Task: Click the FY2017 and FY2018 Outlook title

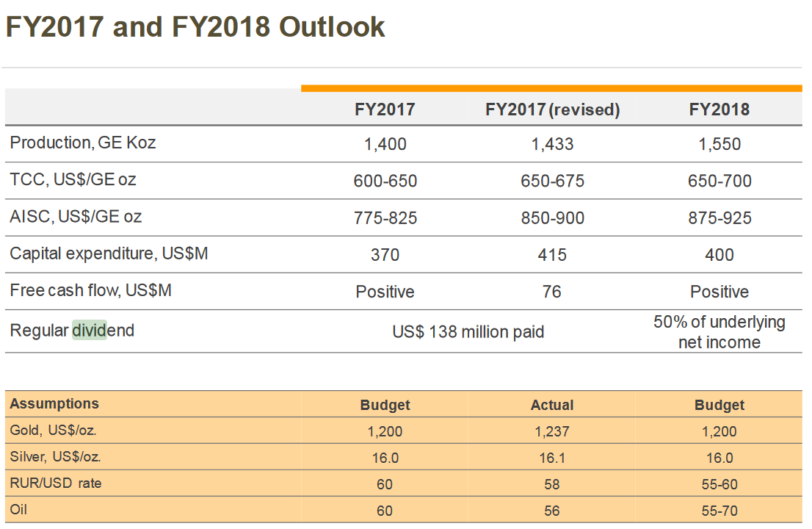Action: click(x=195, y=27)
